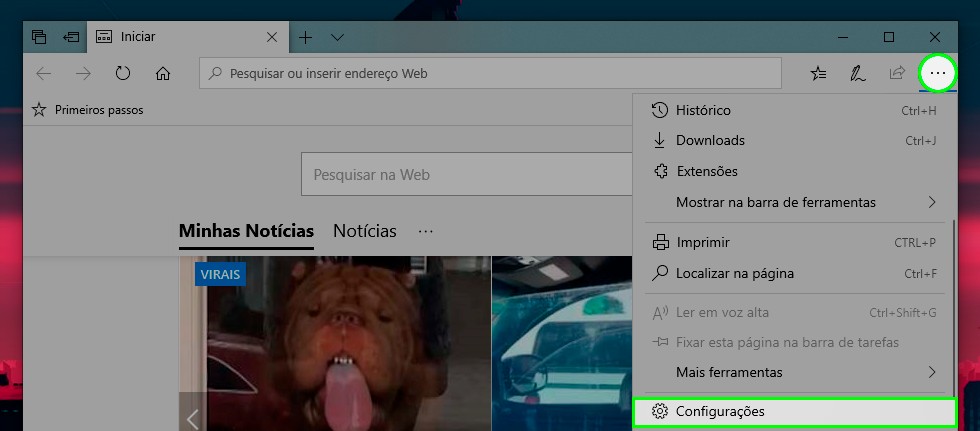The width and height of the screenshot is (980, 431).
Task: Expand the tab preview chevron
Action: [337, 37]
